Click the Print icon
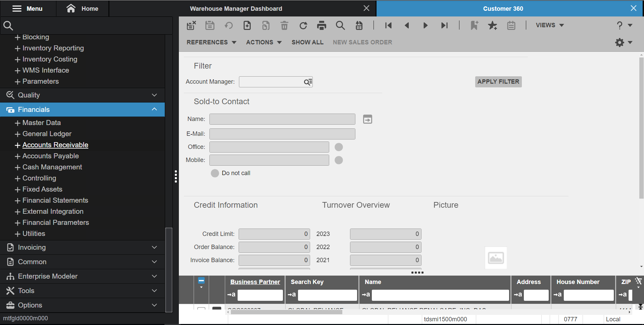This screenshot has height=325, width=644. [x=321, y=25]
